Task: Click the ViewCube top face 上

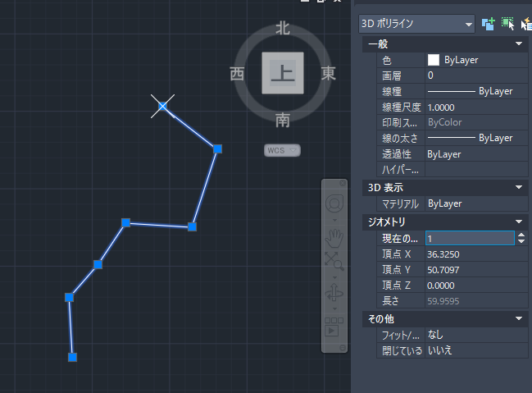Action: click(x=283, y=72)
